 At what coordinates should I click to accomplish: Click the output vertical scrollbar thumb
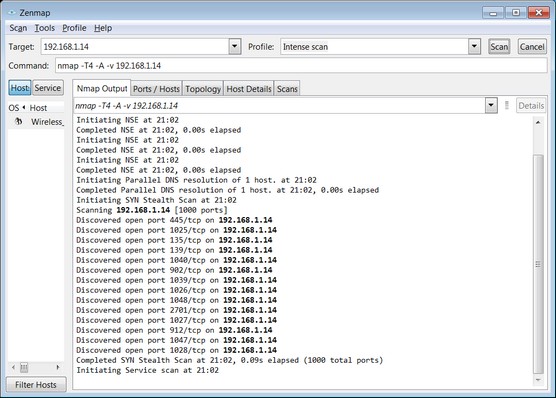point(538,264)
